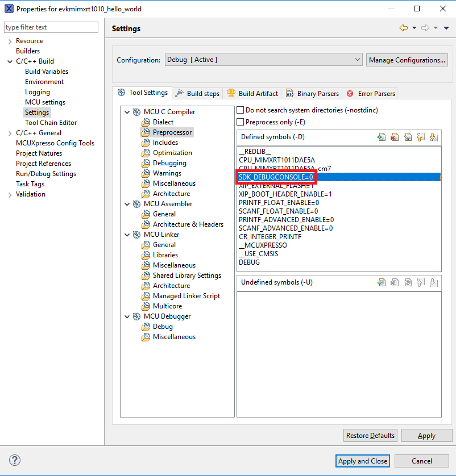Expand the C/C++ General category
The width and height of the screenshot is (456, 476).
(10, 133)
